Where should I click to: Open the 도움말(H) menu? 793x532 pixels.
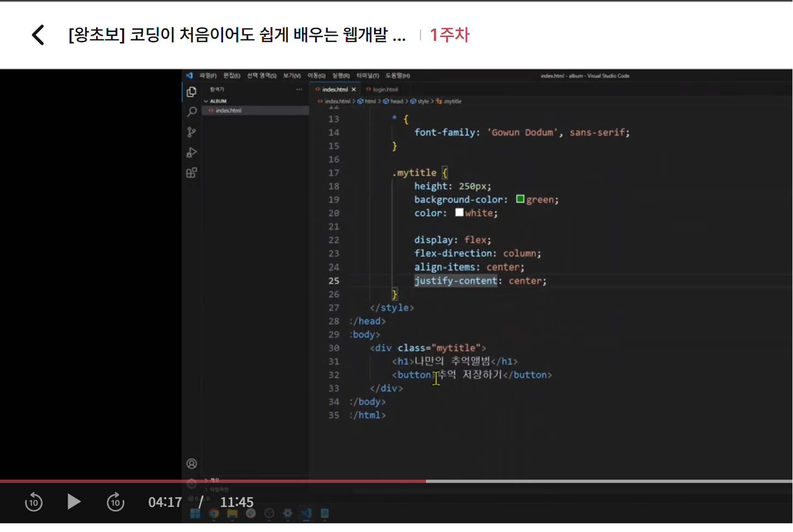[398, 76]
